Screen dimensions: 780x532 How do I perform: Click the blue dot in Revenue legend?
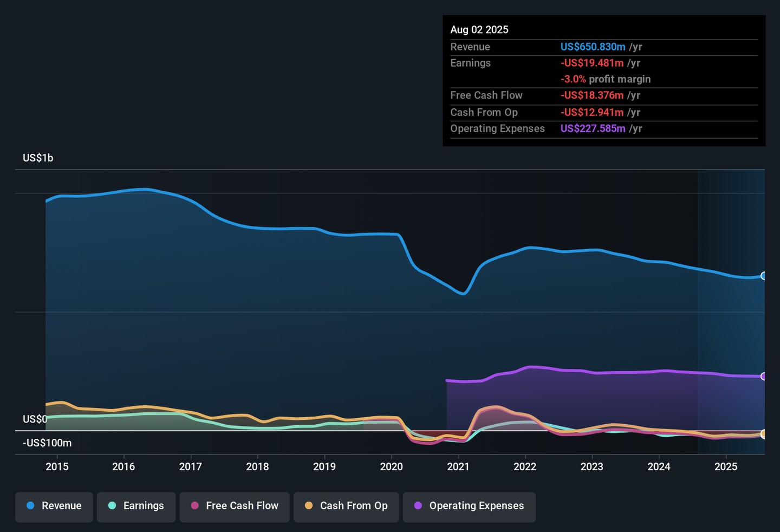pyautogui.click(x=31, y=506)
